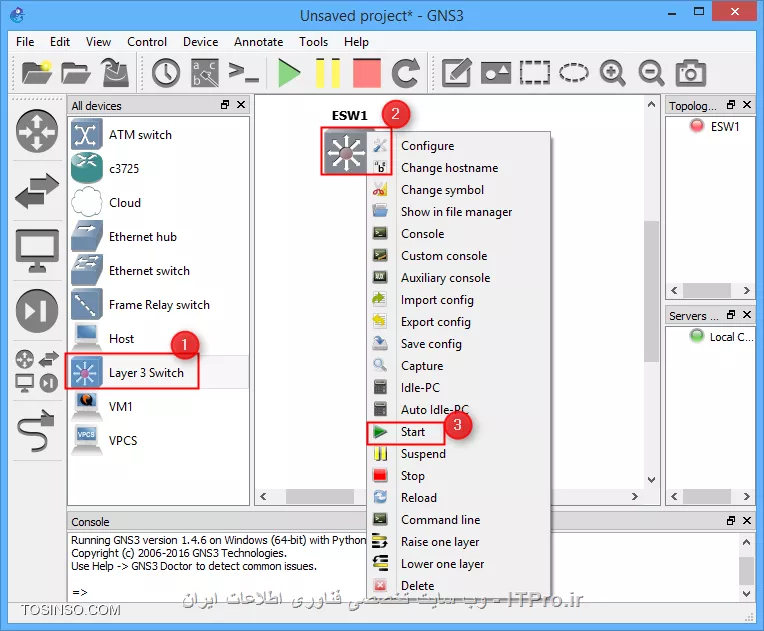
Task: Select Cloud in device list
Action: click(x=159, y=203)
